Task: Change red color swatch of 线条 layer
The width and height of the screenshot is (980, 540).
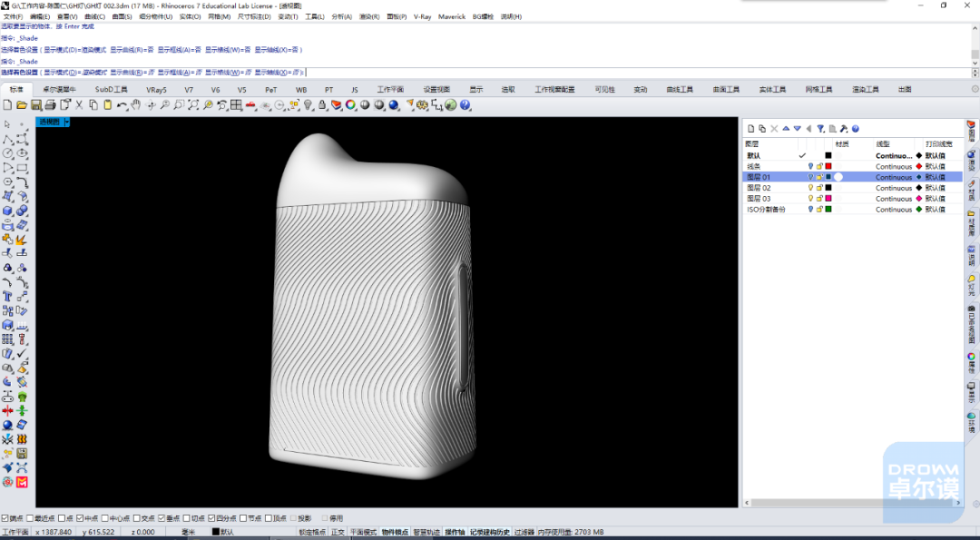Action: (x=828, y=166)
